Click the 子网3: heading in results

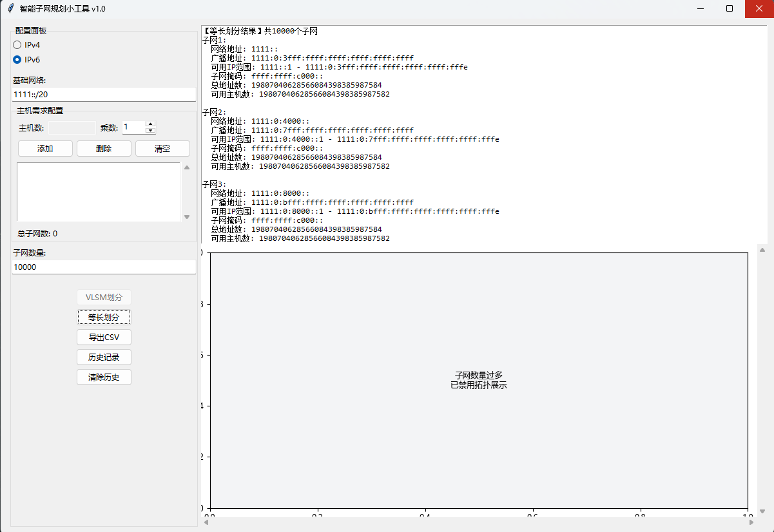(x=215, y=184)
